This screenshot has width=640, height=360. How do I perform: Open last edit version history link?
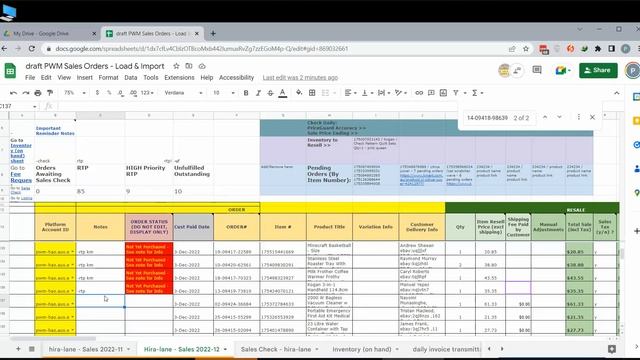click(300, 78)
